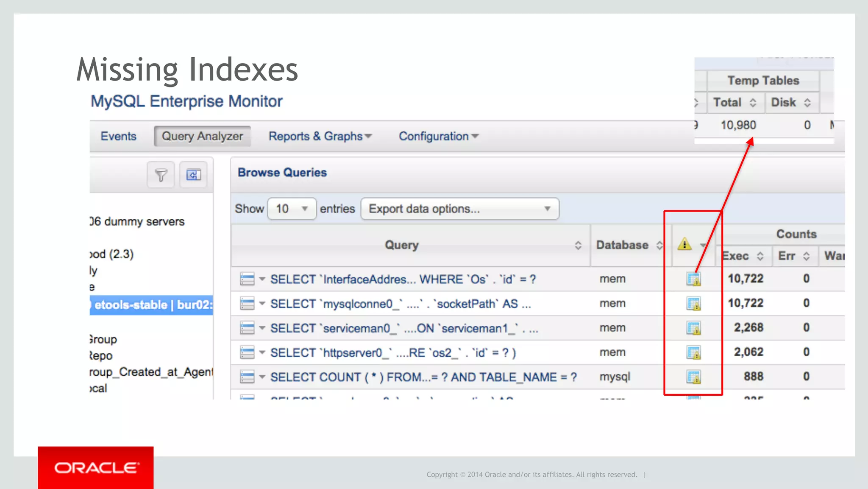Click the row icon for serviceman0_ query
This screenshot has width=868, height=489.
click(247, 328)
